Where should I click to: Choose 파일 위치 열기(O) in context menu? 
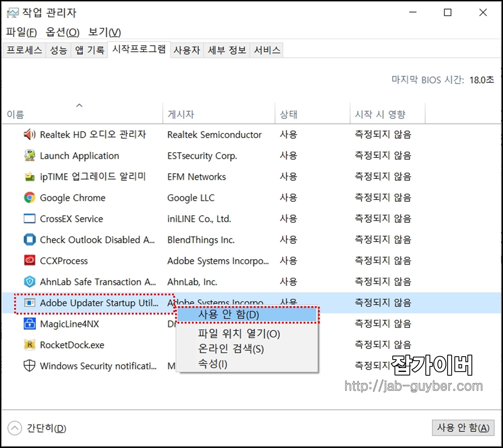click(x=248, y=334)
